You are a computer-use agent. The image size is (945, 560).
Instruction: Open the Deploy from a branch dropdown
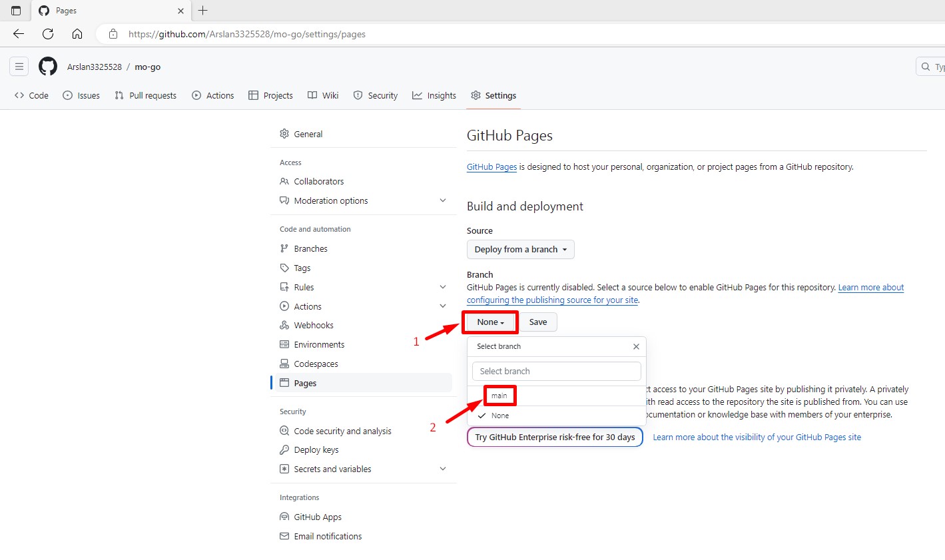tap(520, 249)
